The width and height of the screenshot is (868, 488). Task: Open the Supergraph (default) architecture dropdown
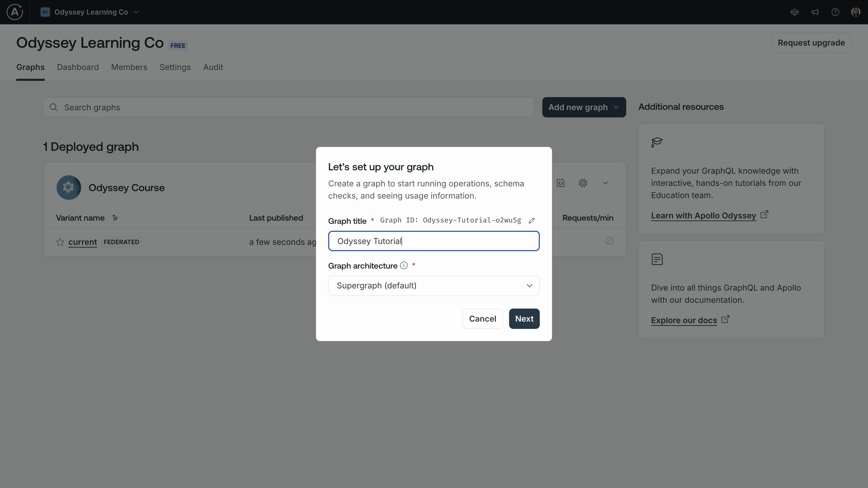pos(434,286)
